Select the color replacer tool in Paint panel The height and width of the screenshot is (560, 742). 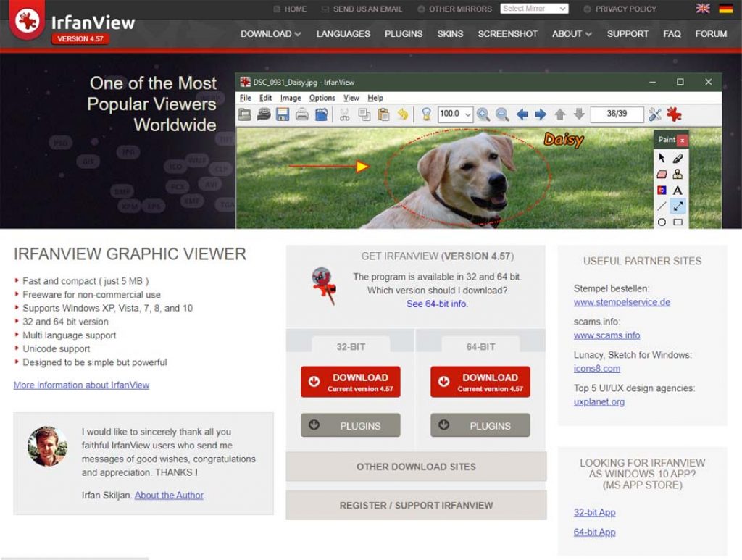pos(662,190)
